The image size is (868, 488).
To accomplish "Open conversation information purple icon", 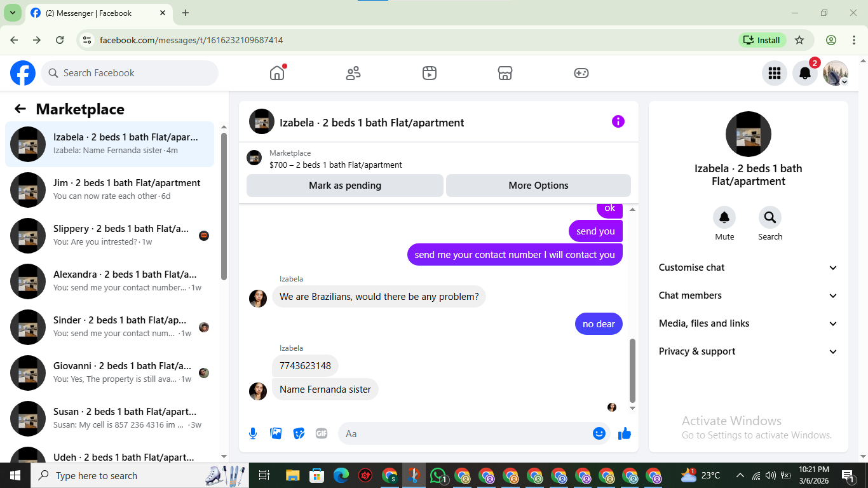I will (x=618, y=121).
